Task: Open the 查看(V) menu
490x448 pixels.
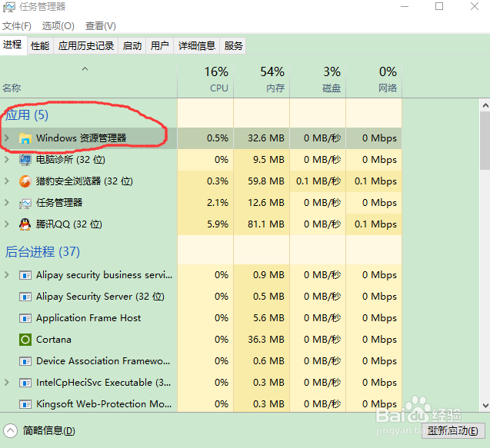Action: pos(100,26)
